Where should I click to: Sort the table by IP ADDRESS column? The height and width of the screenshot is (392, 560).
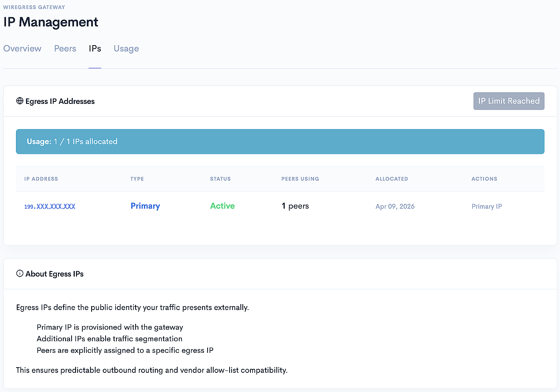(x=41, y=179)
